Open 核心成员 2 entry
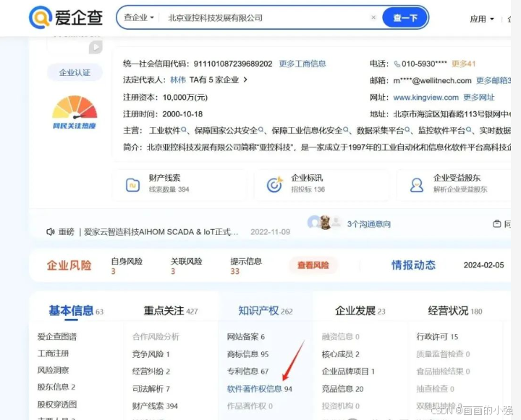 coord(341,354)
